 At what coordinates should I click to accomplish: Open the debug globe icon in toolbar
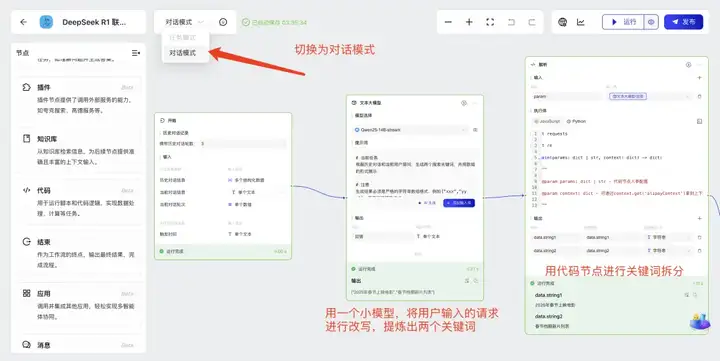tap(562, 22)
